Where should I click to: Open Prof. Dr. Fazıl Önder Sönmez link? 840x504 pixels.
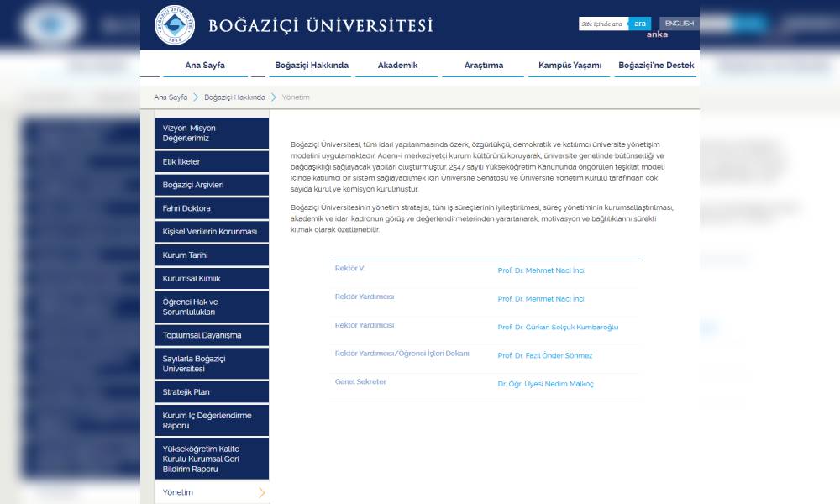545,355
